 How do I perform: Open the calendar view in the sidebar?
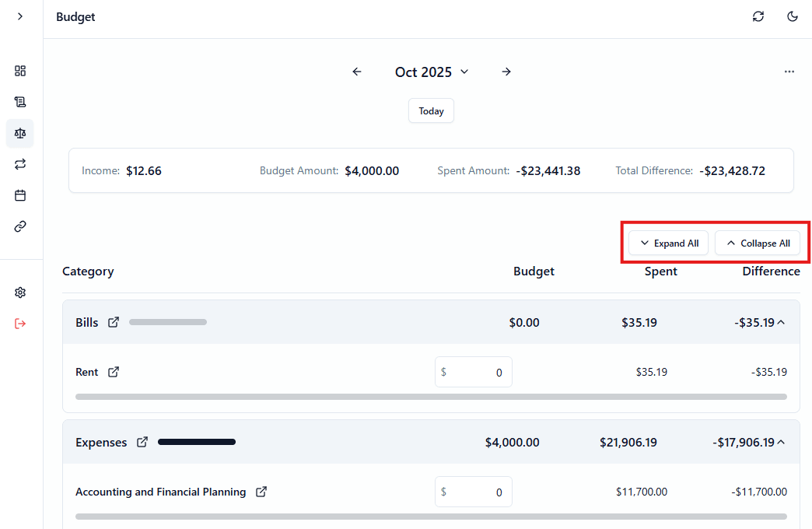coord(20,195)
